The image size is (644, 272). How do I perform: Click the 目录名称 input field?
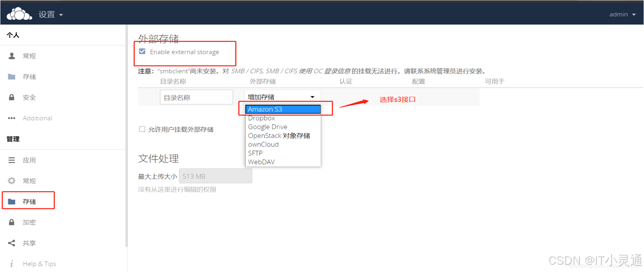(x=197, y=97)
